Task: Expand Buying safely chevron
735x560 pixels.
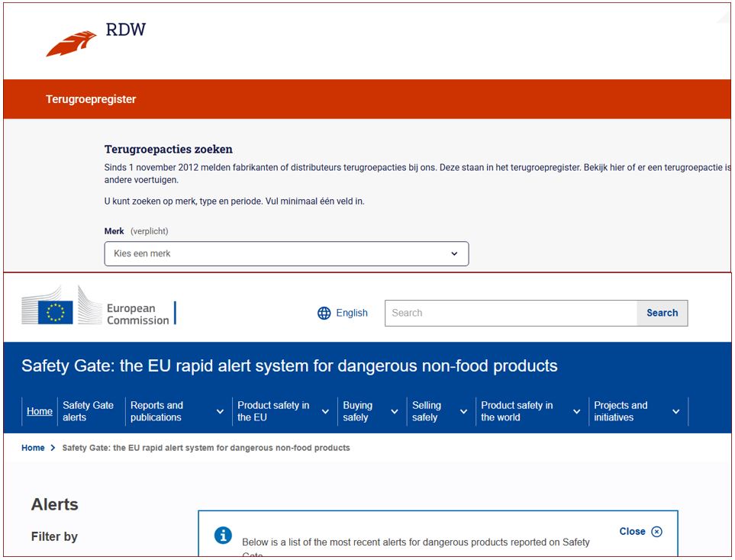Action: 395,411
